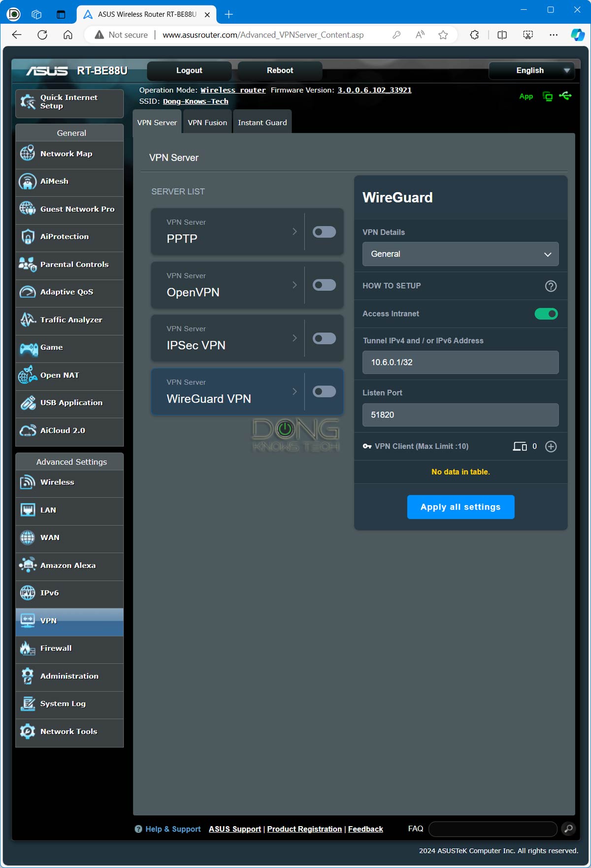Screen dimensions: 591x868
Task: Open the LAN settings icon
Action: [x=28, y=510]
